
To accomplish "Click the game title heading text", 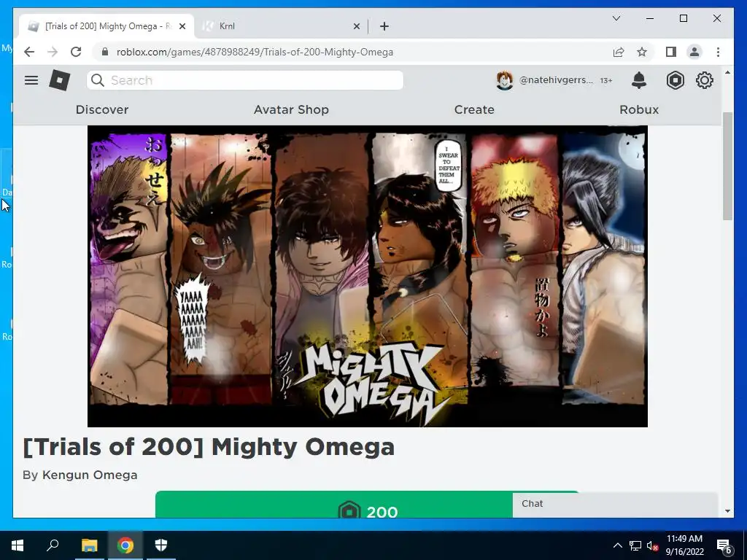I will (x=209, y=447).
